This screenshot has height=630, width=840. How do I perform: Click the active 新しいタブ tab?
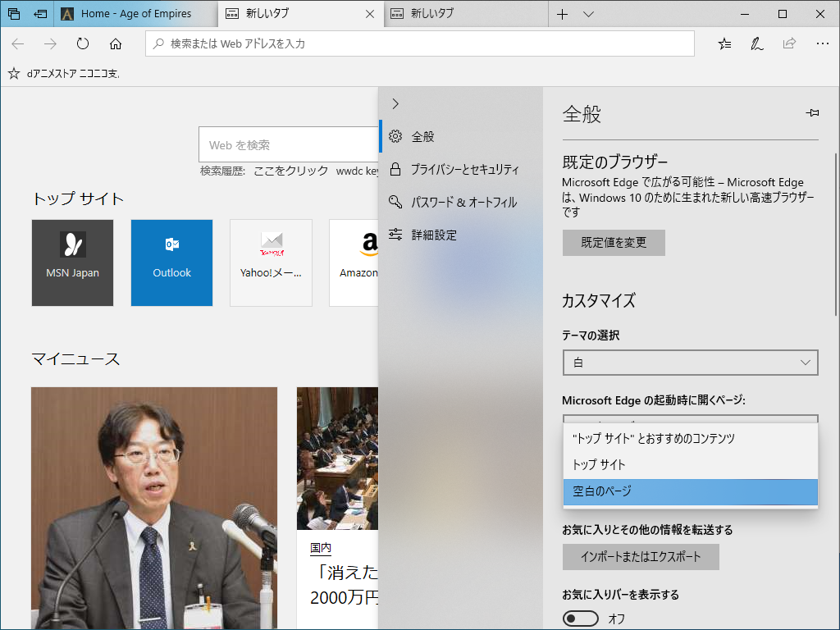(x=300, y=14)
